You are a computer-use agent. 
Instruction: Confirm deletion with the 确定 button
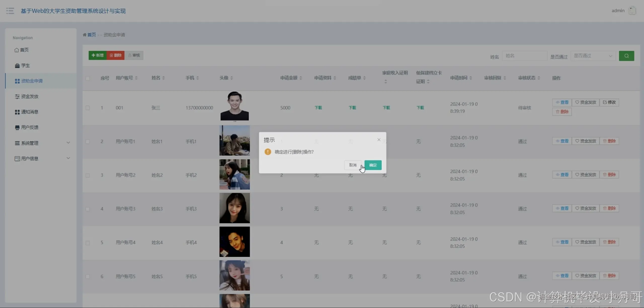pyautogui.click(x=373, y=165)
